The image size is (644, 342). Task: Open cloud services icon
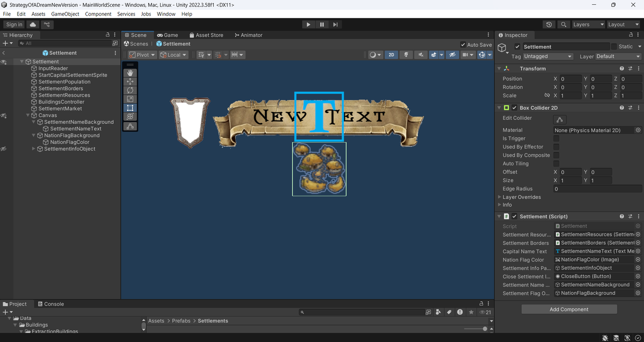(x=33, y=25)
